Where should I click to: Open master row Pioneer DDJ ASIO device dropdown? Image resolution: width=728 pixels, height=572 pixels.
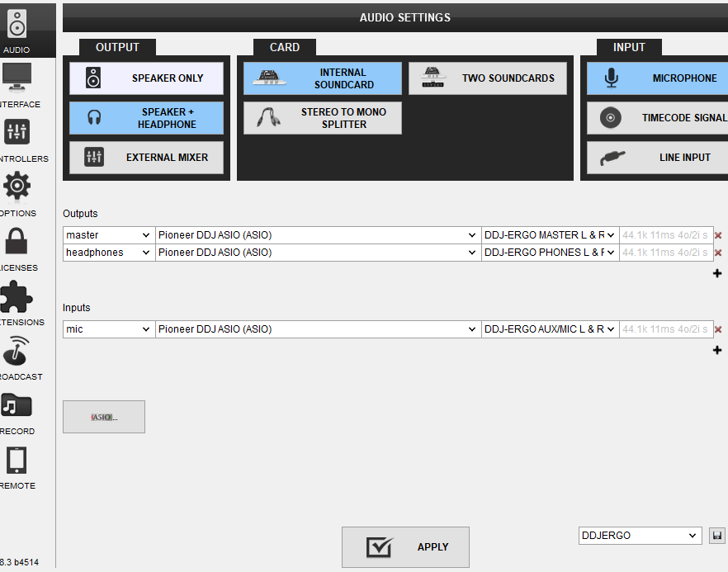point(318,235)
